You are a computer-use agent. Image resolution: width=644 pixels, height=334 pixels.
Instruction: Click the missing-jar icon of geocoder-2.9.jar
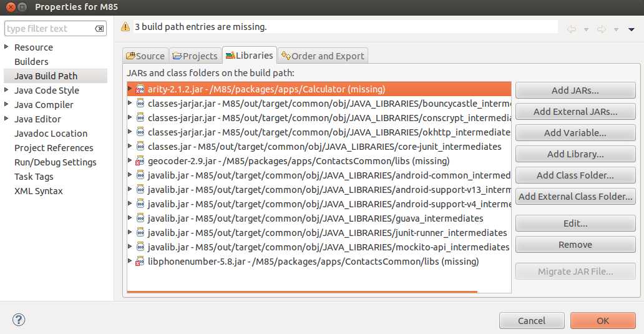tap(140, 160)
